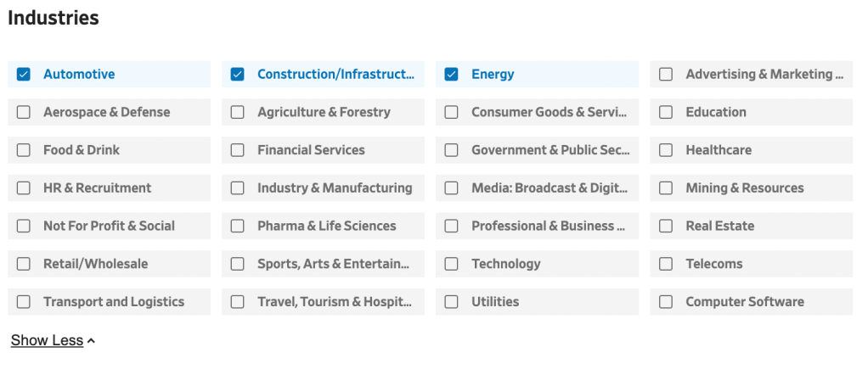
Task: Uncheck the Construction/Infrastructure industry checkbox
Action: pos(238,75)
